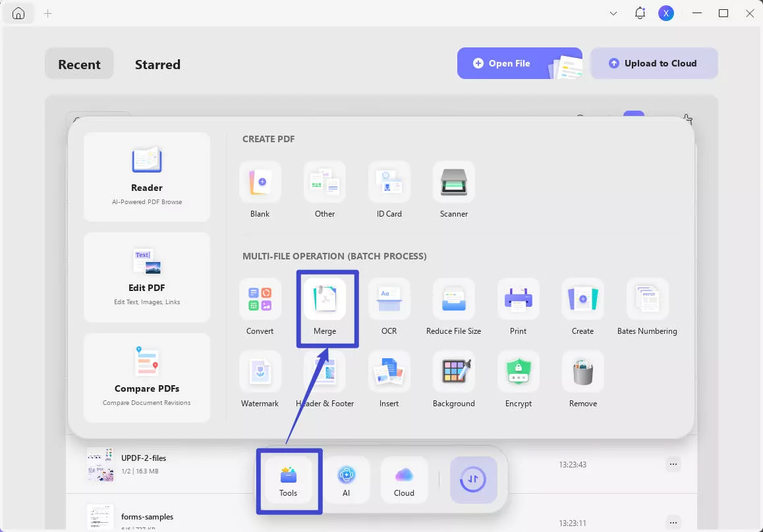
Task: Open Cloud from the bottom dock
Action: pyautogui.click(x=404, y=480)
